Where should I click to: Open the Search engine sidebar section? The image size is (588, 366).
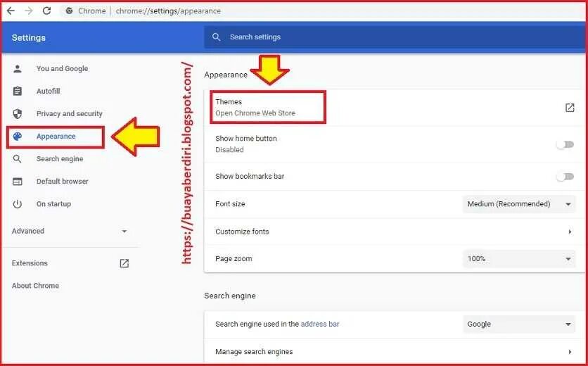coord(60,159)
